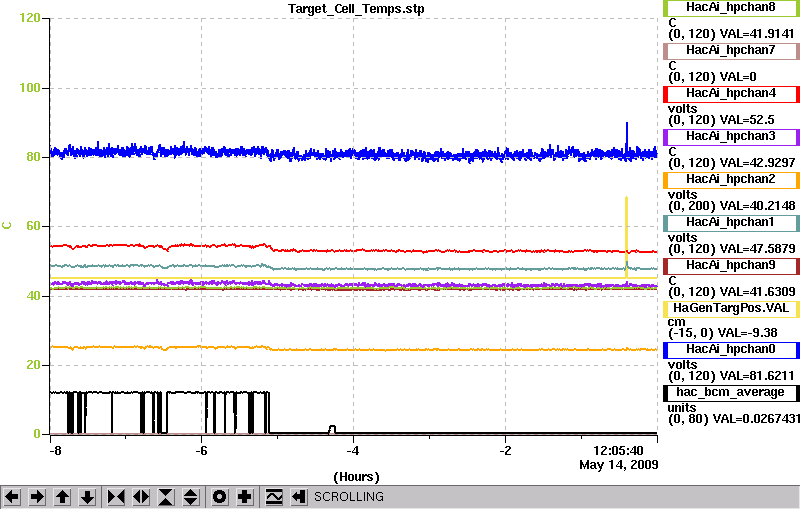Click the 120 y-axis tick label
The height and width of the screenshot is (509, 800).
click(x=30, y=18)
